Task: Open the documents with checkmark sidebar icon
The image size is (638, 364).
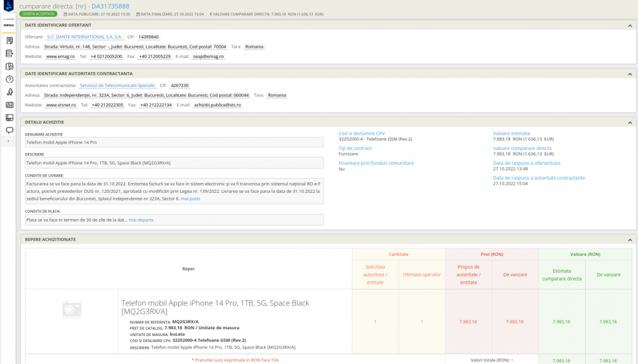Action: click(x=9, y=66)
